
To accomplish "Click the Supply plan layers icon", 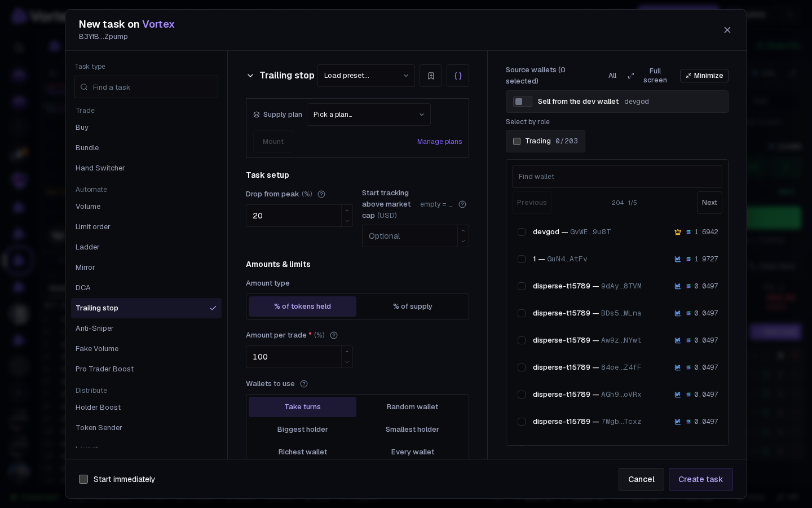I will pyautogui.click(x=257, y=115).
